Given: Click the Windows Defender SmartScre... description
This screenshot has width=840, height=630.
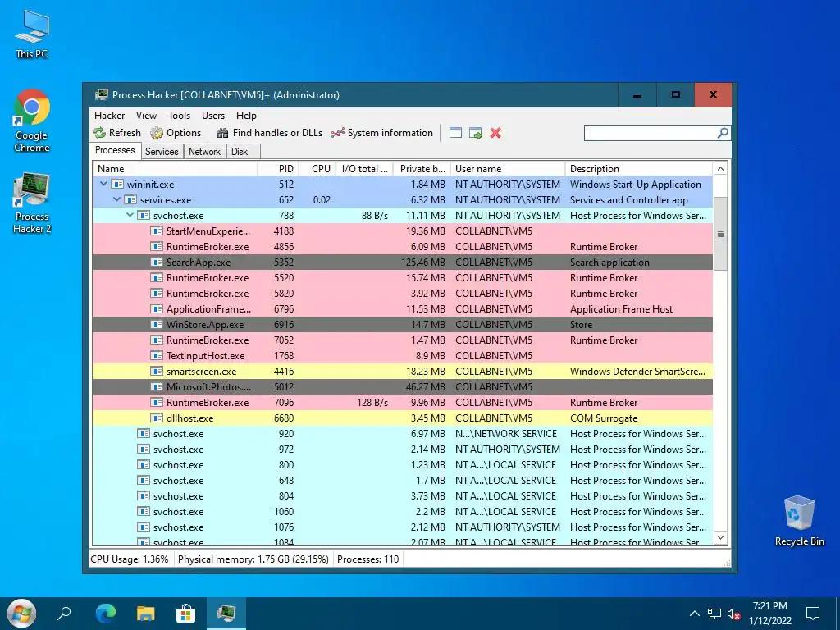Looking at the screenshot, I should pos(637,371).
